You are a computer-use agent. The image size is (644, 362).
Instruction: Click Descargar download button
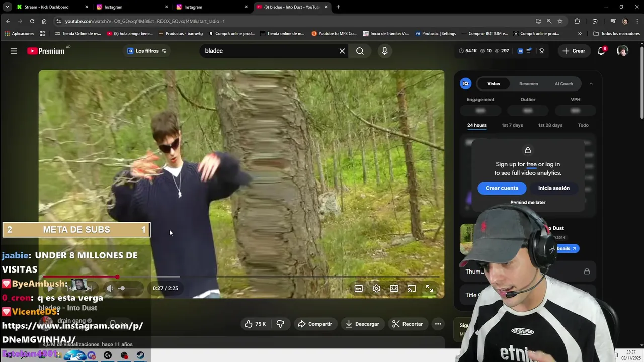tap(362, 324)
